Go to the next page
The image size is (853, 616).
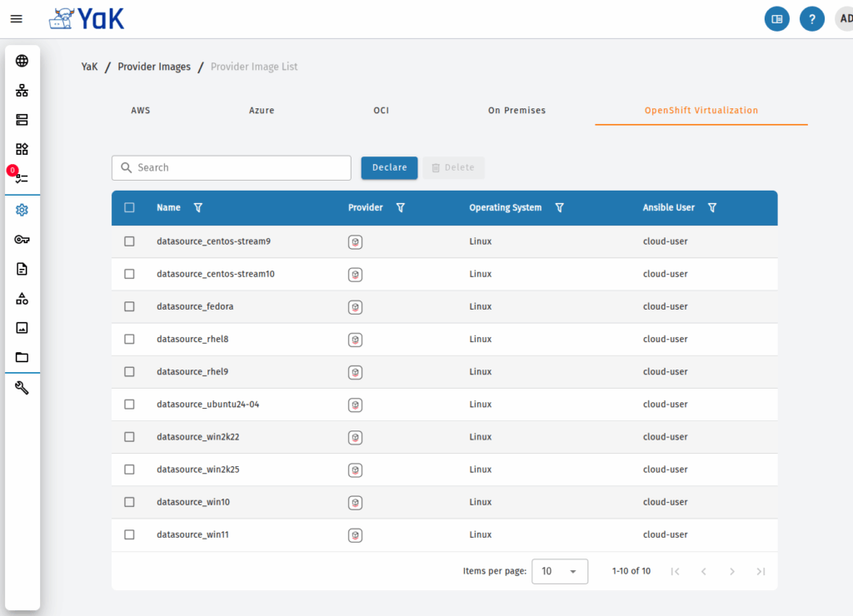coord(732,571)
